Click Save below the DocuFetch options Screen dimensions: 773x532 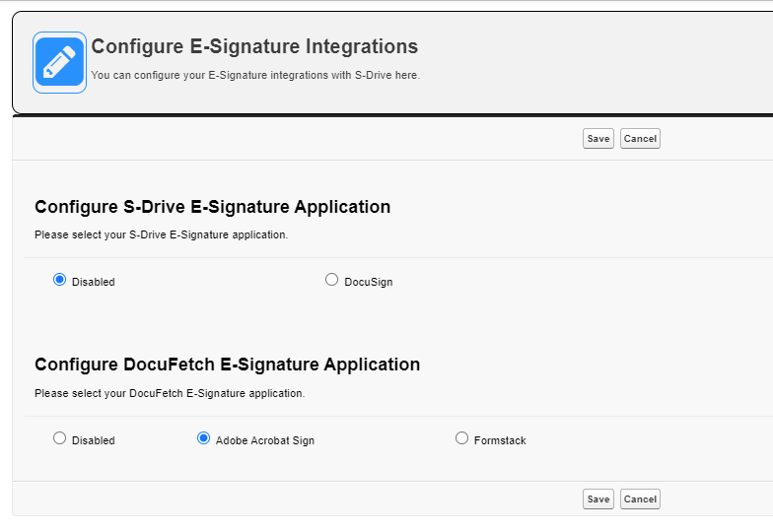597,499
